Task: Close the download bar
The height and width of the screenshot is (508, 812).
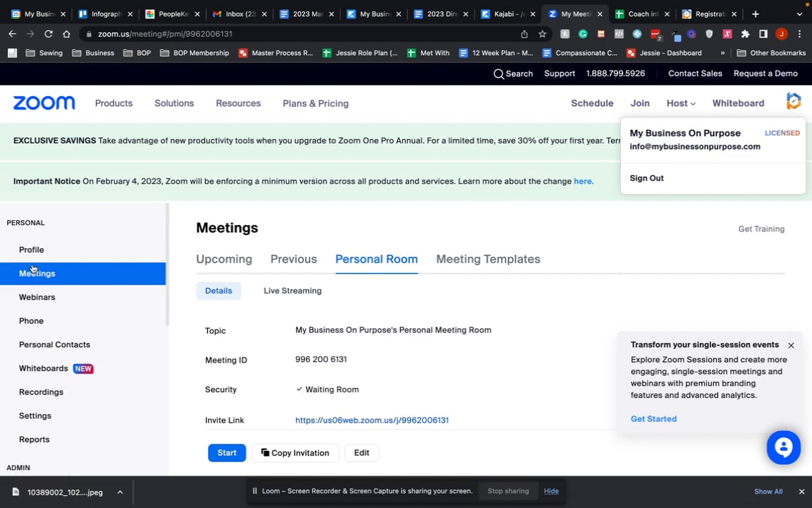Action: point(801,491)
